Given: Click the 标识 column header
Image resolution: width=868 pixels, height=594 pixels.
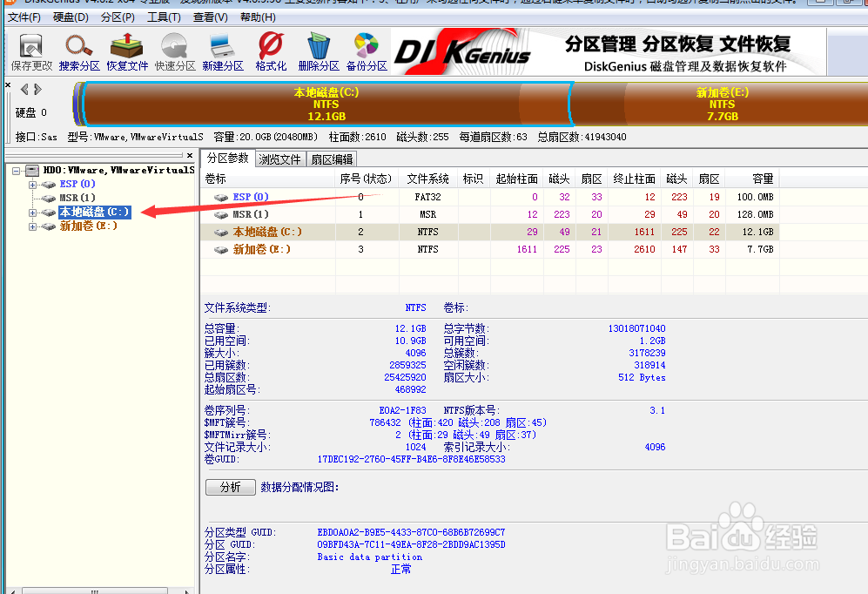Looking at the screenshot, I should pyautogui.click(x=474, y=179).
